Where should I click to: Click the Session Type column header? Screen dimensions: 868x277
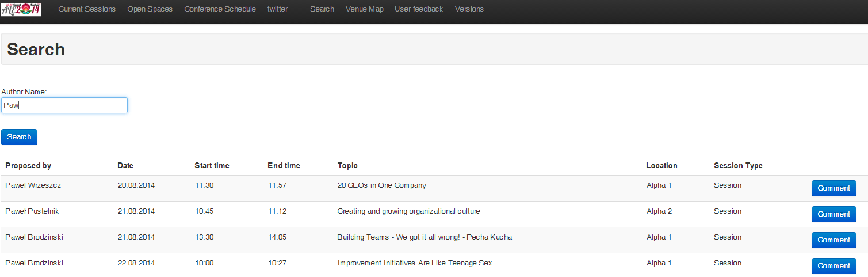coord(738,166)
